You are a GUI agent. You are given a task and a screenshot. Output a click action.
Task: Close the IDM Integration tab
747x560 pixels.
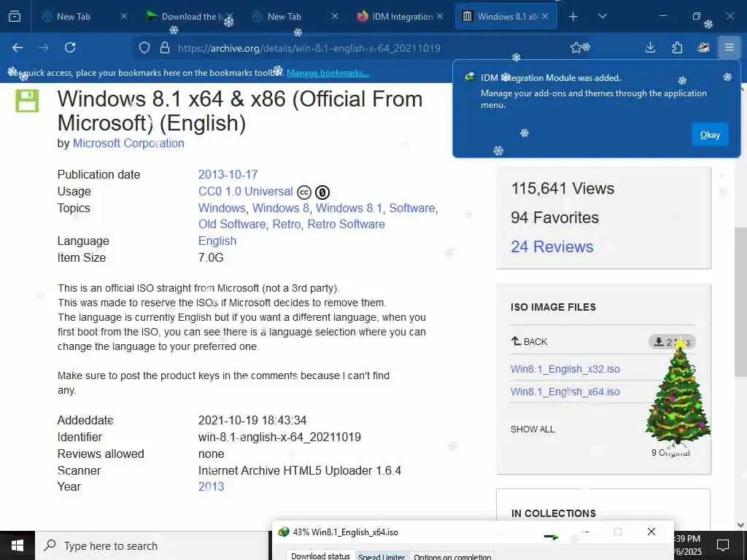click(440, 17)
